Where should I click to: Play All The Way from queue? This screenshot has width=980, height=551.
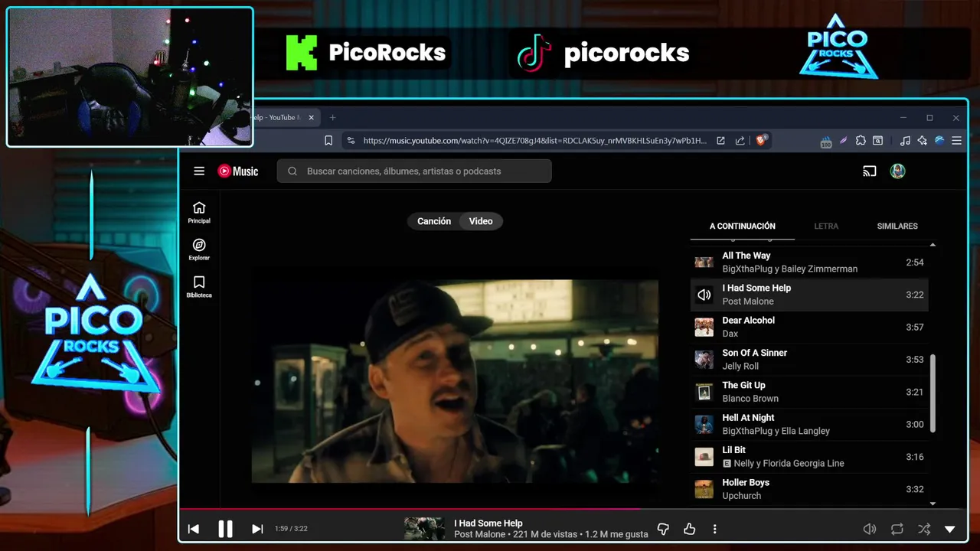click(809, 262)
